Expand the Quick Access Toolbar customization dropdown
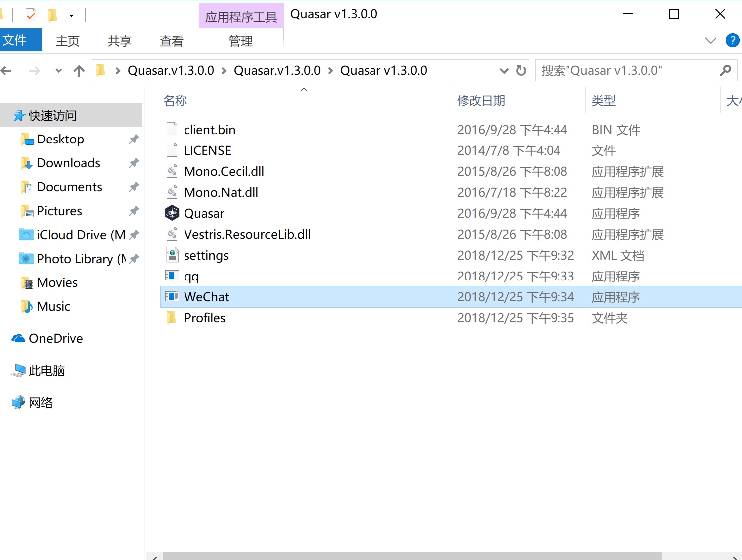Screen dimensions: 742x560 [x=71, y=14]
